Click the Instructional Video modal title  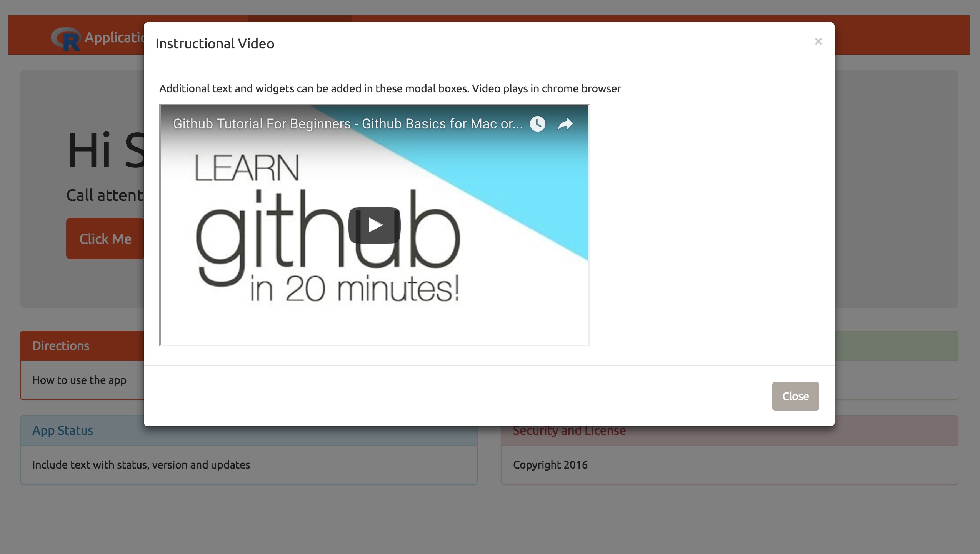pos(215,44)
